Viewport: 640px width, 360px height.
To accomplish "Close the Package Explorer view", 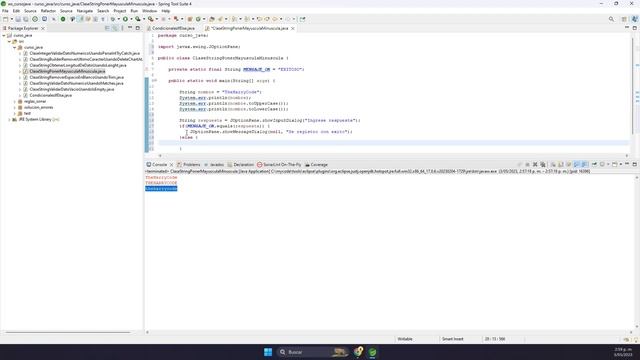I will pos(43,28).
